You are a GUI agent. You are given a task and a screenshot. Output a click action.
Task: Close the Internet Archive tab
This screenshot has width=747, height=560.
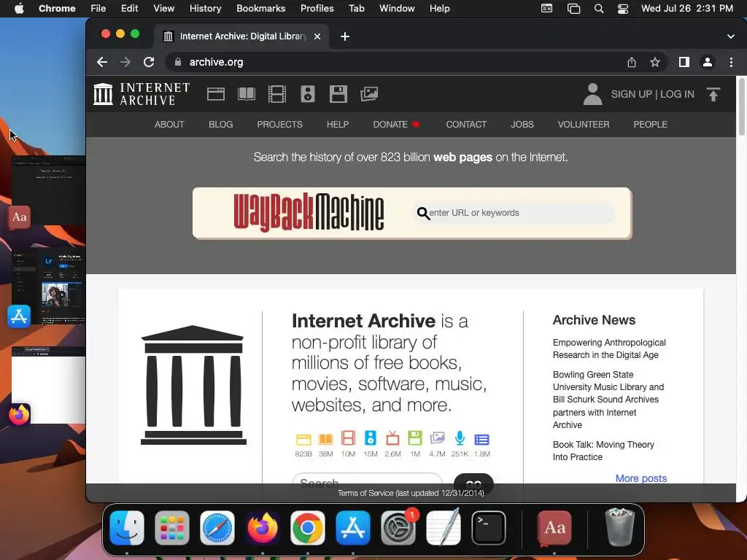point(317,36)
